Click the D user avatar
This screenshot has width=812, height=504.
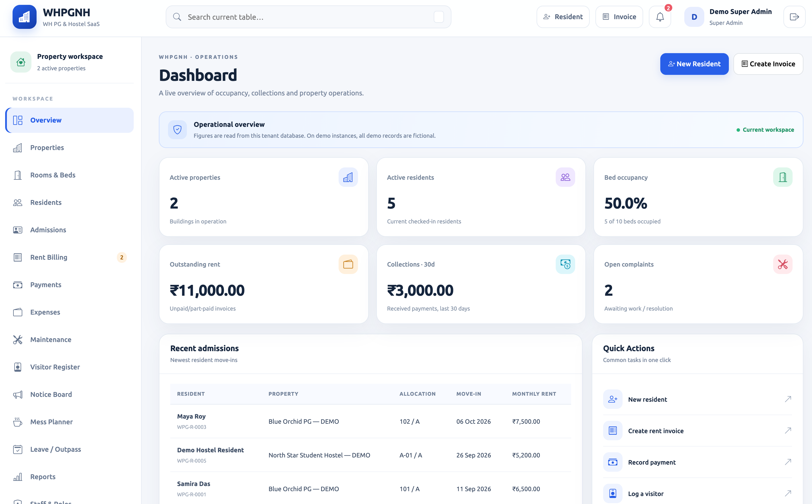[694, 17]
